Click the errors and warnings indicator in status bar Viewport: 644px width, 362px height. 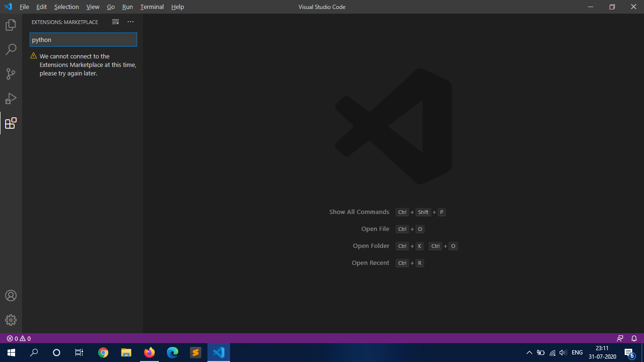15,338
